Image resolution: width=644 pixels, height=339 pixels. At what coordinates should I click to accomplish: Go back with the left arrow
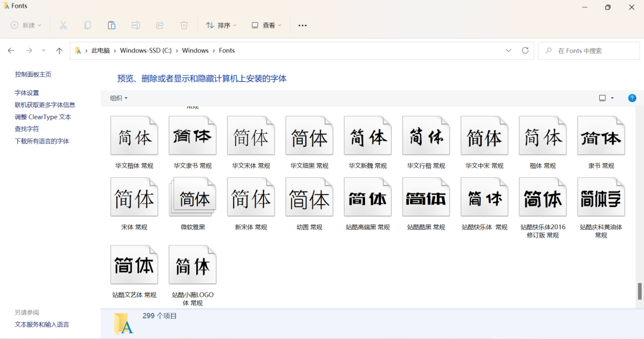point(11,51)
